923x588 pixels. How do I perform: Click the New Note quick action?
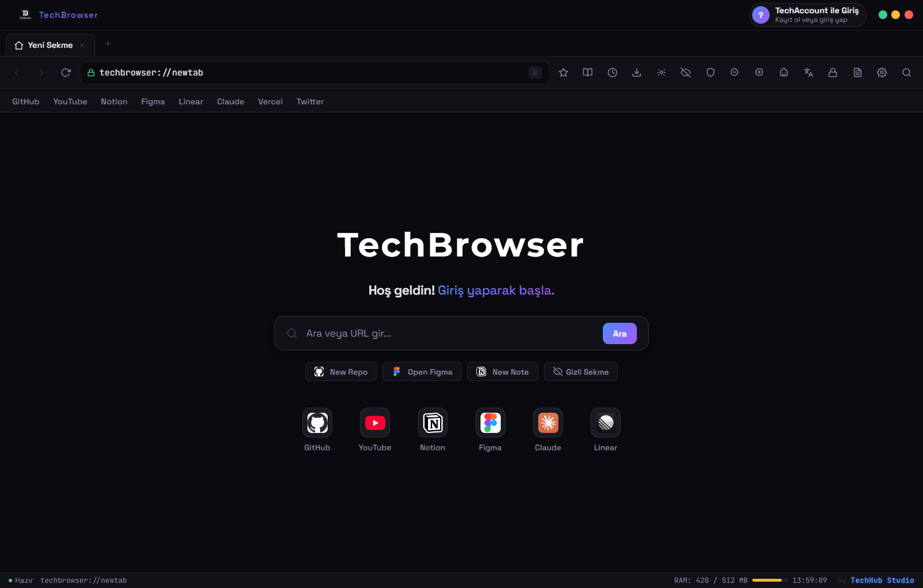502,372
